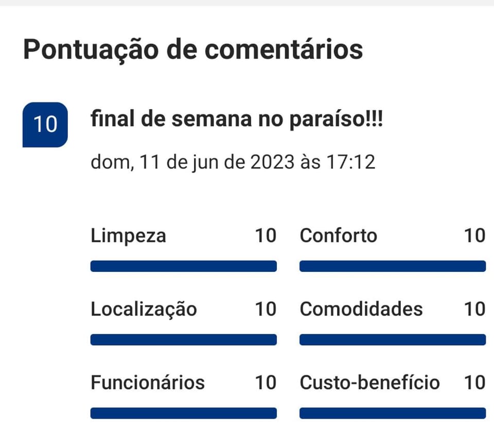Click the Limpeza score number 10

(x=266, y=236)
